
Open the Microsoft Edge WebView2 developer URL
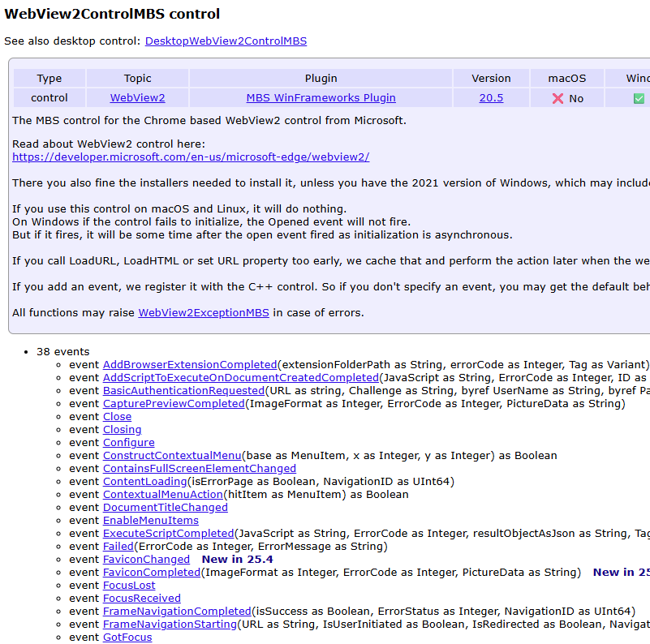click(191, 157)
